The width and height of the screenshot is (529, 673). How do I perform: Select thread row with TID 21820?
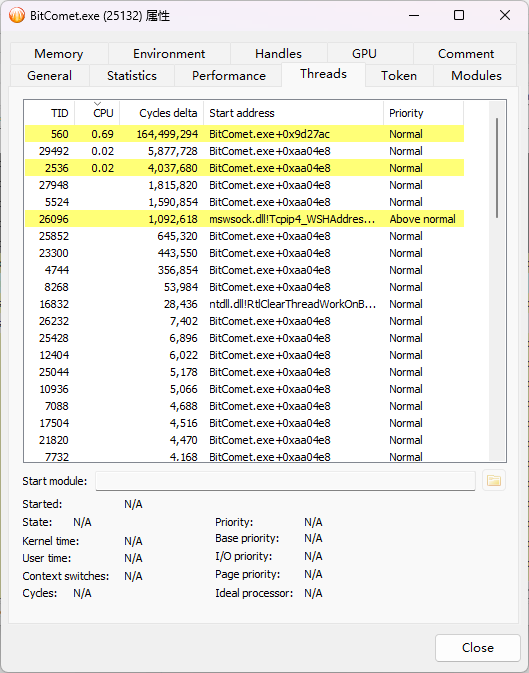click(244, 440)
